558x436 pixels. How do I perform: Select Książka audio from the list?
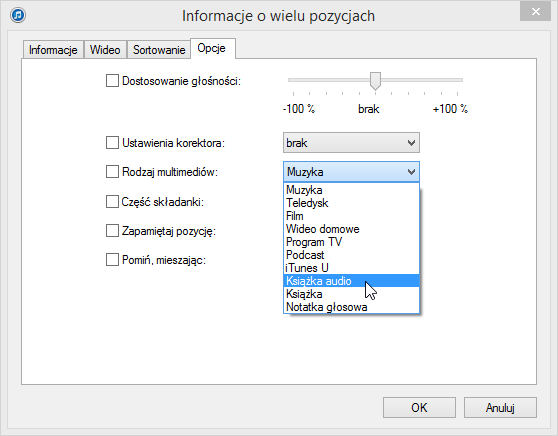[x=351, y=281]
